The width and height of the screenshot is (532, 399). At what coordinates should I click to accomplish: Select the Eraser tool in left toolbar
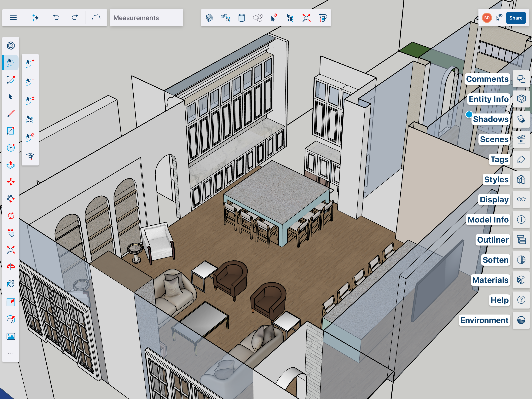[11, 80]
